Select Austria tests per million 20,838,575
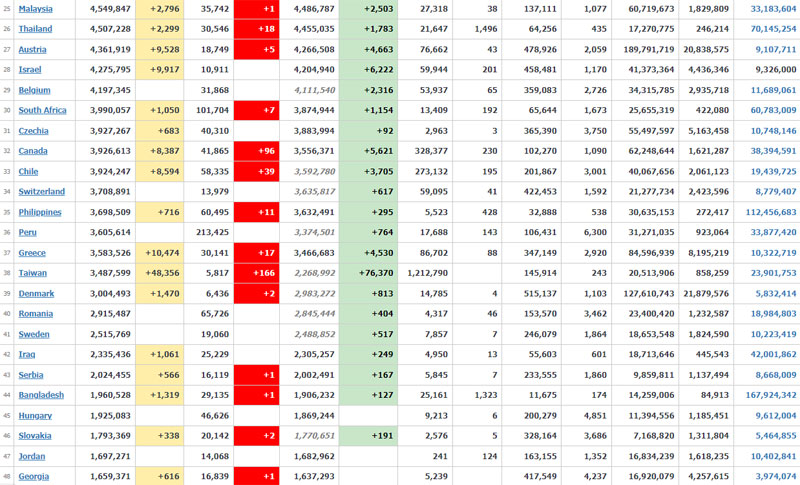The height and width of the screenshot is (485, 800). pos(706,49)
